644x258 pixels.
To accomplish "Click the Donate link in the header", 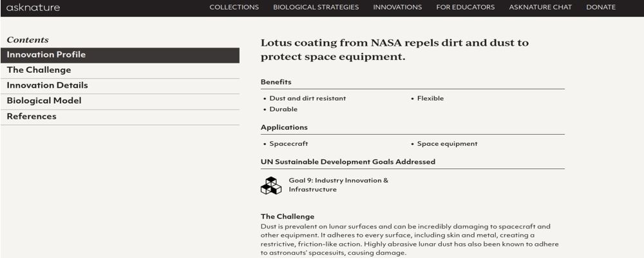I will coord(601,8).
